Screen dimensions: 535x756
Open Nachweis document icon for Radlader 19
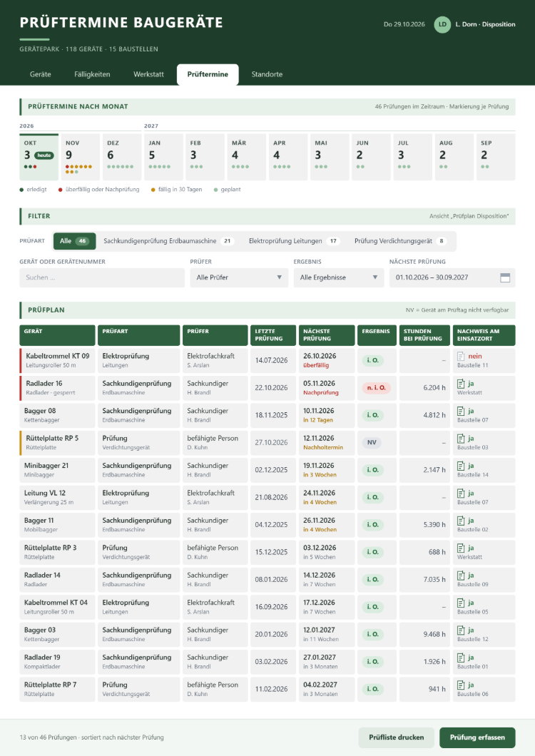point(461,658)
